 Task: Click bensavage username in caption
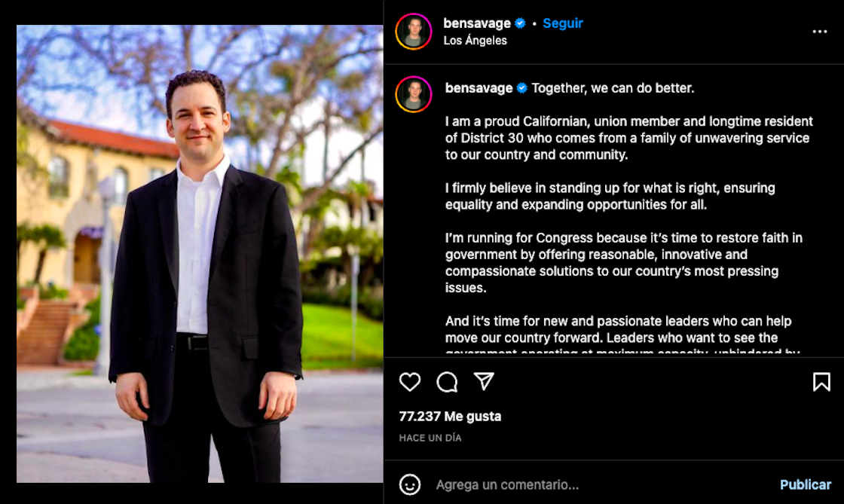click(479, 88)
